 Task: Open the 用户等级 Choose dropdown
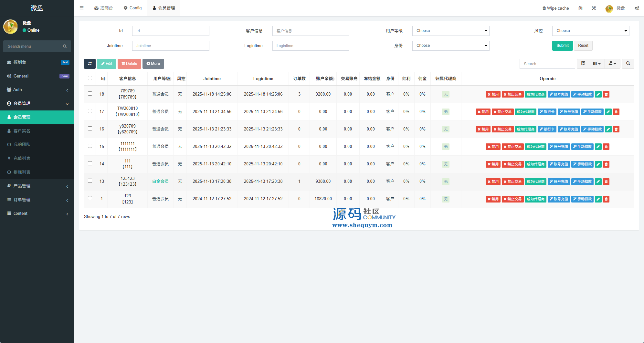tap(451, 31)
